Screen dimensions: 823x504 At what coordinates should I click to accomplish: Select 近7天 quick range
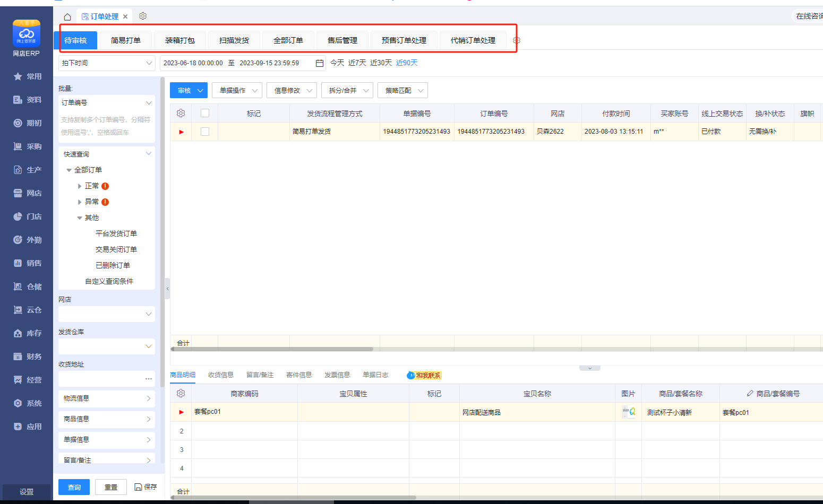pos(357,63)
